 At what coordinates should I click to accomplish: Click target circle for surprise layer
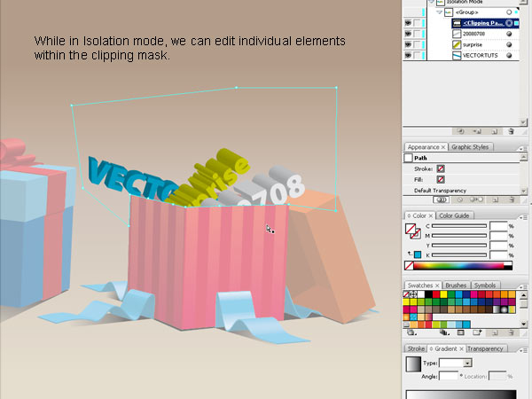pos(509,45)
